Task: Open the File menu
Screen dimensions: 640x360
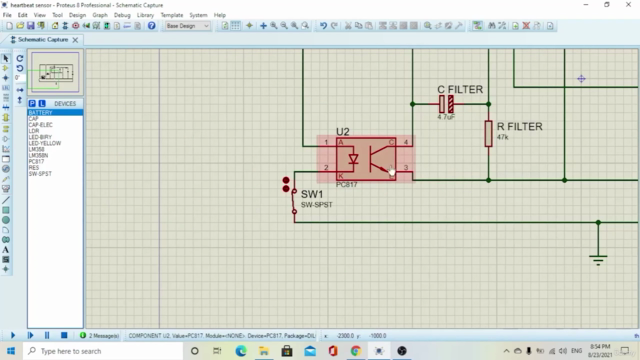Action: click(7, 15)
